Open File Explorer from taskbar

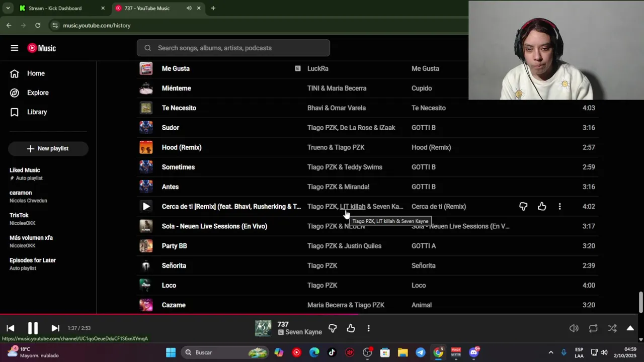pyautogui.click(x=403, y=352)
